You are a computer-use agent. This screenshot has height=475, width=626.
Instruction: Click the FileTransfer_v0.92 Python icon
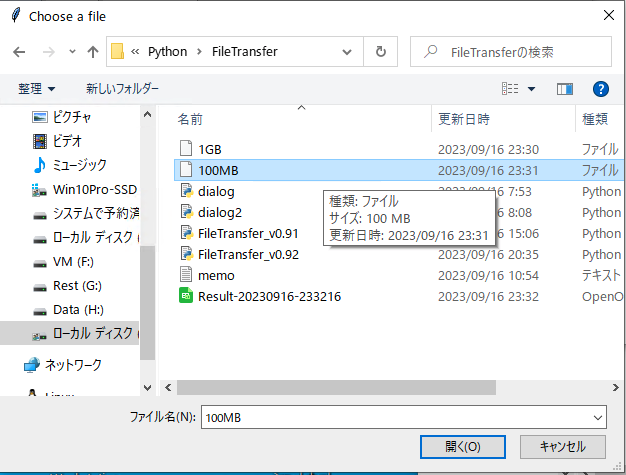point(186,253)
